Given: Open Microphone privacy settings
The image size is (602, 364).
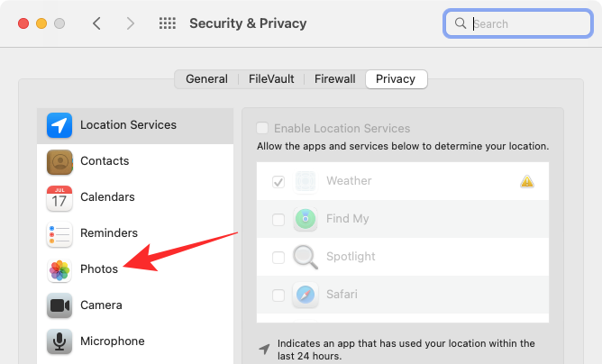Looking at the screenshot, I should pyautogui.click(x=112, y=341).
